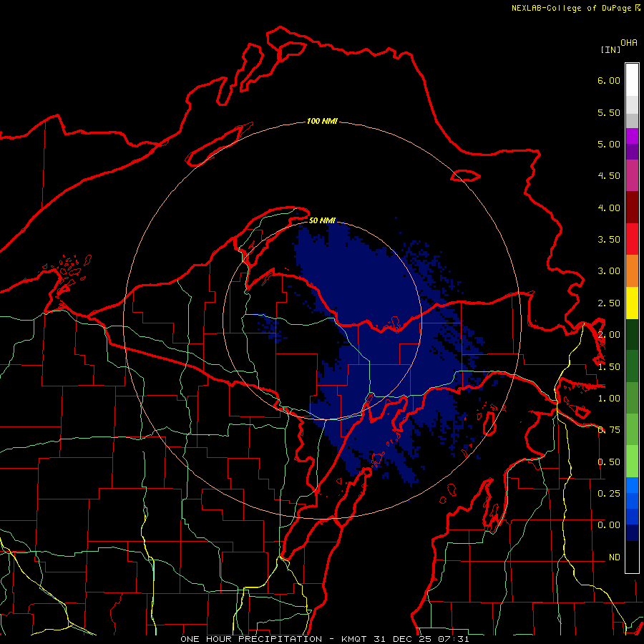Screen dimensions: 644x644
Task: Select the white swatch atop the color scale
Action: (x=632, y=79)
